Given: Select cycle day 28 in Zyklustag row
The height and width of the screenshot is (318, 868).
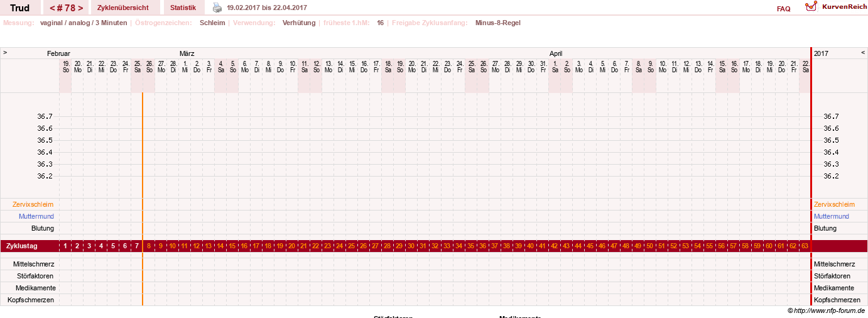Looking at the screenshot, I should click(x=388, y=246).
